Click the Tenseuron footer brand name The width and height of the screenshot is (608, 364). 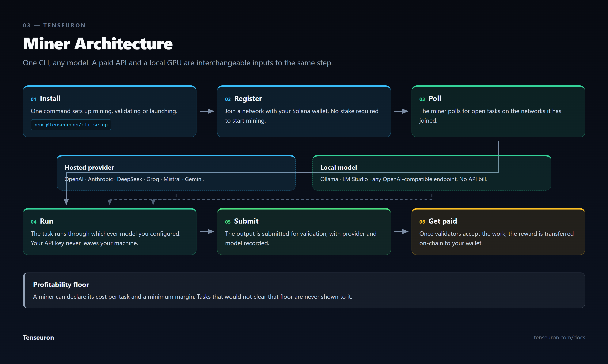(38, 337)
